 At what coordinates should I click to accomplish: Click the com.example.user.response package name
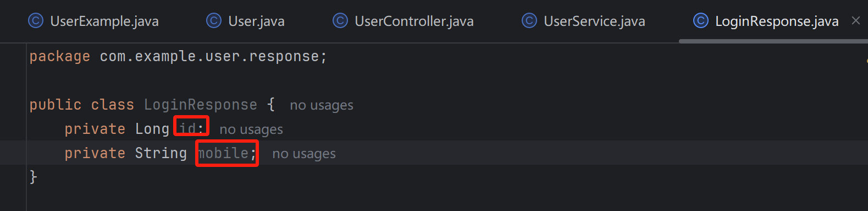coord(209,57)
